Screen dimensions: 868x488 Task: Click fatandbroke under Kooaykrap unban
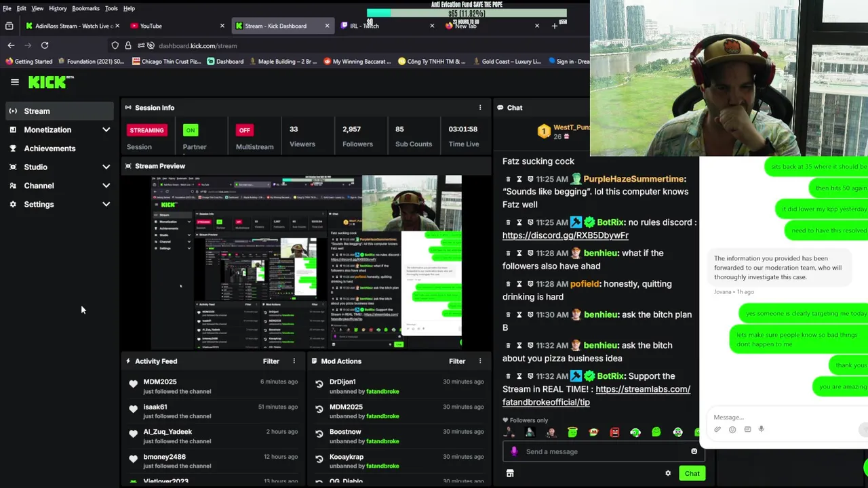(382, 466)
